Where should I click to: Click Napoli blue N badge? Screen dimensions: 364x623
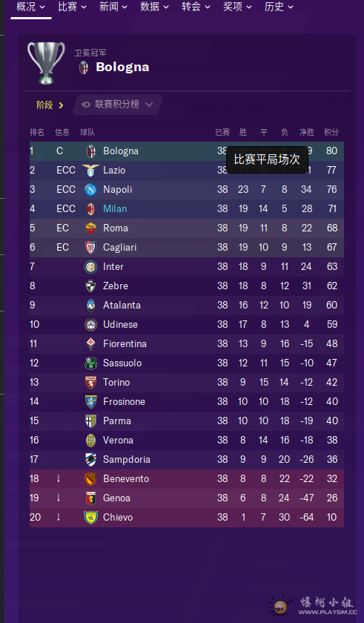(x=91, y=190)
